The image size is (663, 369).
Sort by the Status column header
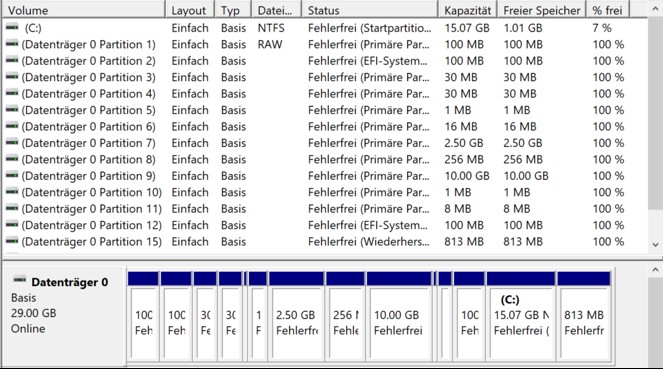pyautogui.click(x=370, y=10)
